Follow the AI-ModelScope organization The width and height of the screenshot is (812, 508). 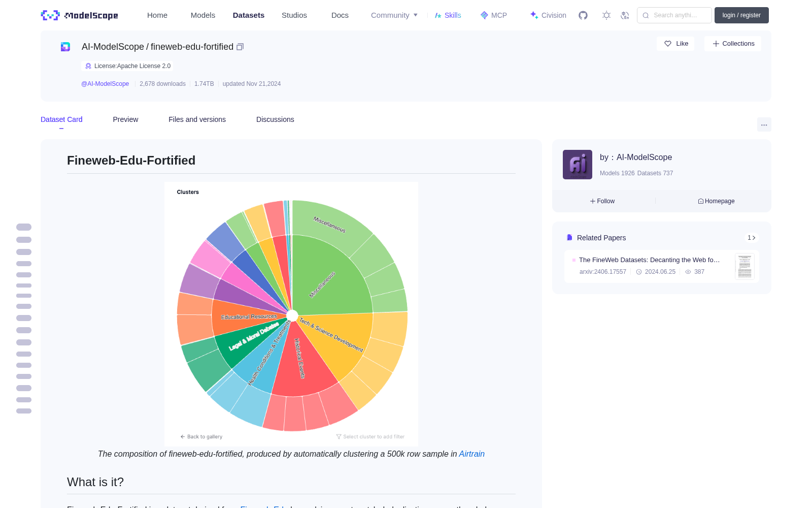click(x=602, y=201)
